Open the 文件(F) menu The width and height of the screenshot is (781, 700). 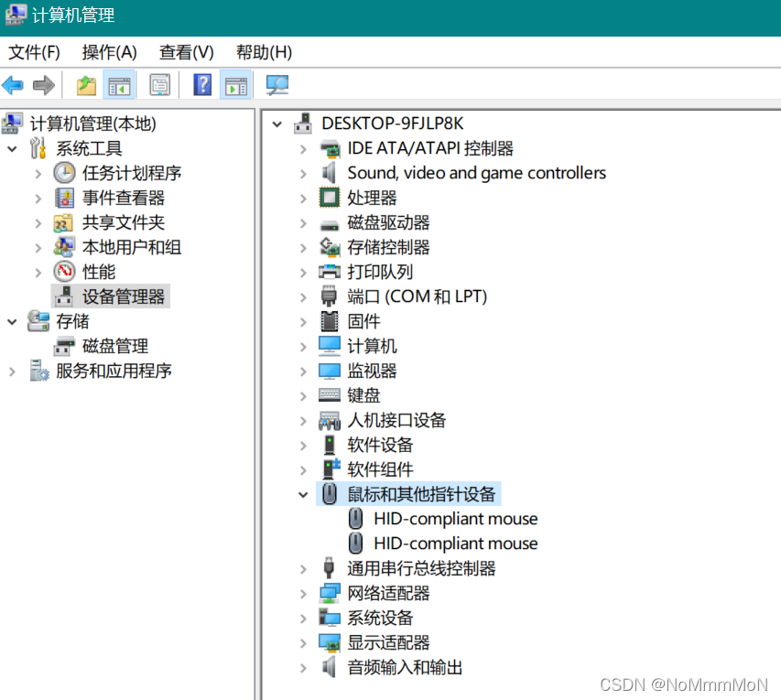pyautogui.click(x=35, y=52)
